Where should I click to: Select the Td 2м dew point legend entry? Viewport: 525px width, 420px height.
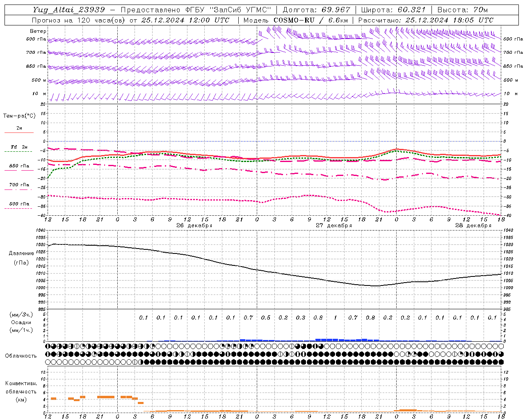(x=19, y=147)
